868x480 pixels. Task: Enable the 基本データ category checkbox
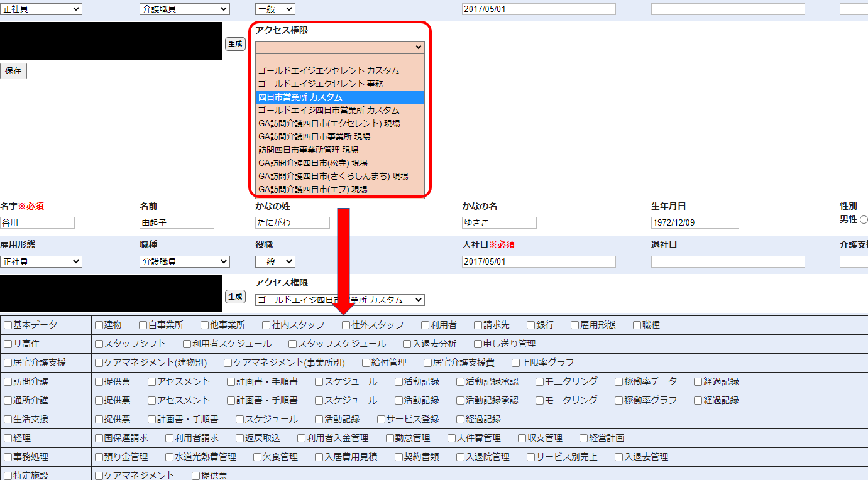pyautogui.click(x=8, y=325)
